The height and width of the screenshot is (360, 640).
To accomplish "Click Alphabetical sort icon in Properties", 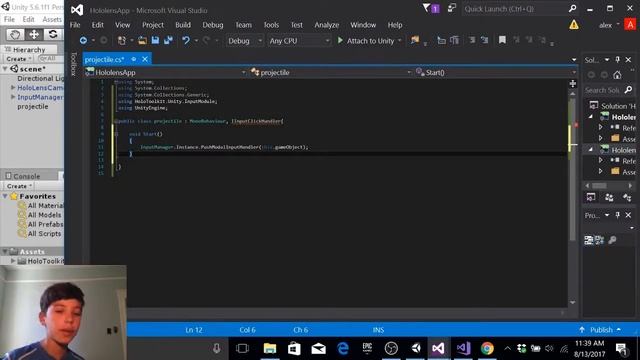I will 599,240.
